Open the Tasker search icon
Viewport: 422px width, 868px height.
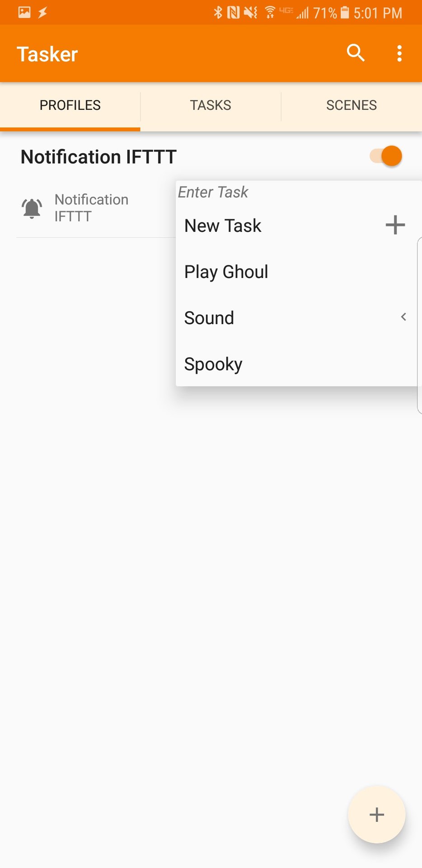click(356, 53)
